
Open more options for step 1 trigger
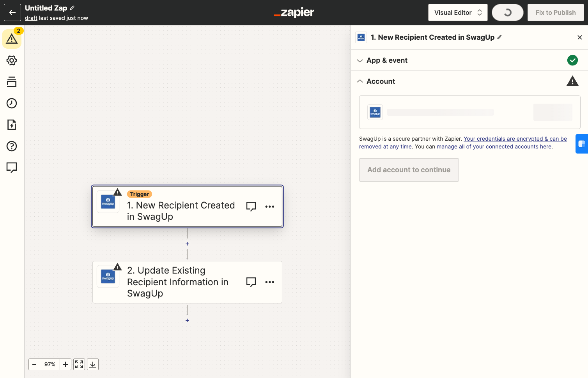[x=270, y=207]
